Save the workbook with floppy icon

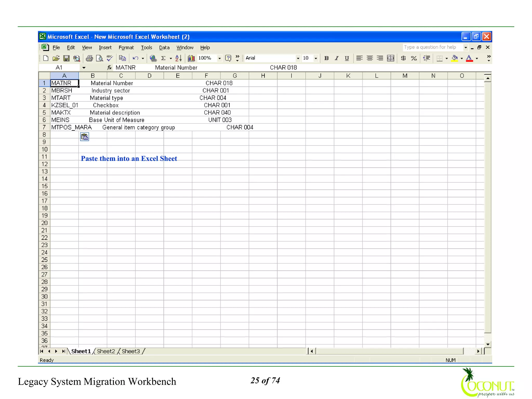pos(66,58)
